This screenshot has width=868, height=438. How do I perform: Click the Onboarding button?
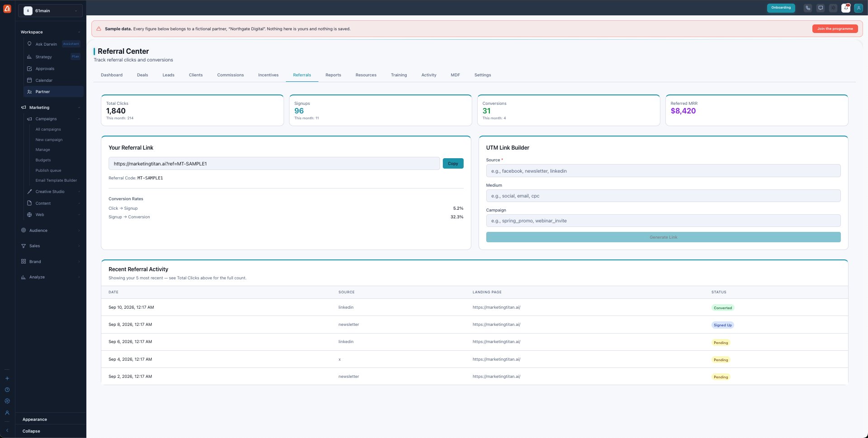(x=781, y=8)
